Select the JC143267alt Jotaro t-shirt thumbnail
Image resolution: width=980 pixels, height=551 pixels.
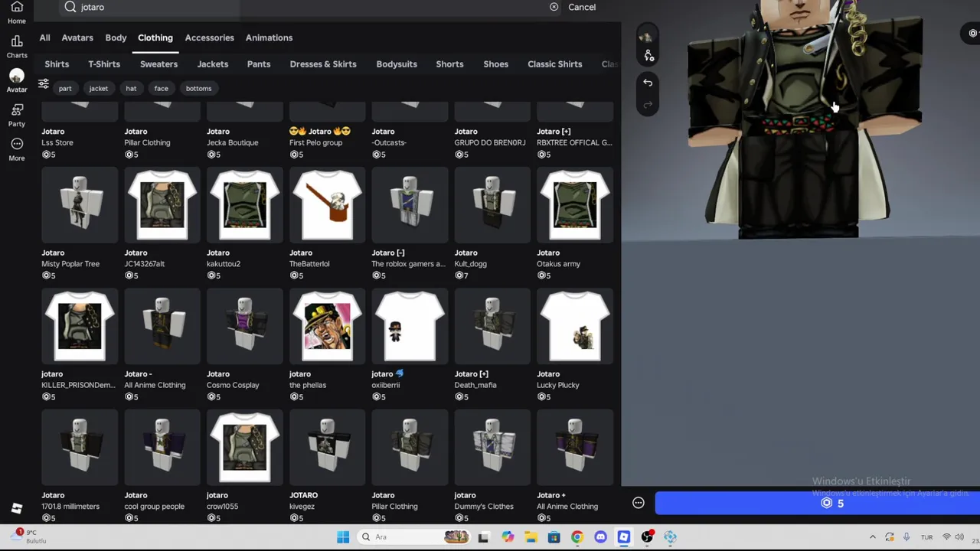point(162,205)
